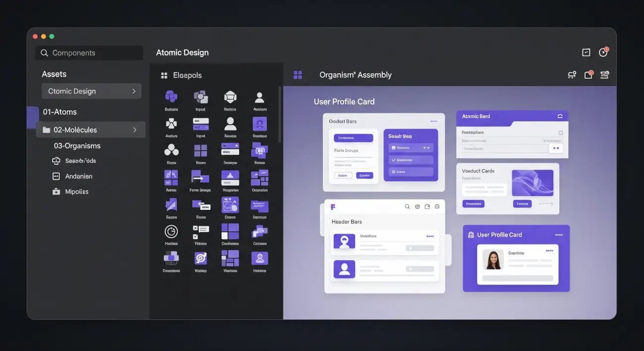Click the search icon in the Header Bars card
Viewport: 644px width, 351px height.
[407, 207]
